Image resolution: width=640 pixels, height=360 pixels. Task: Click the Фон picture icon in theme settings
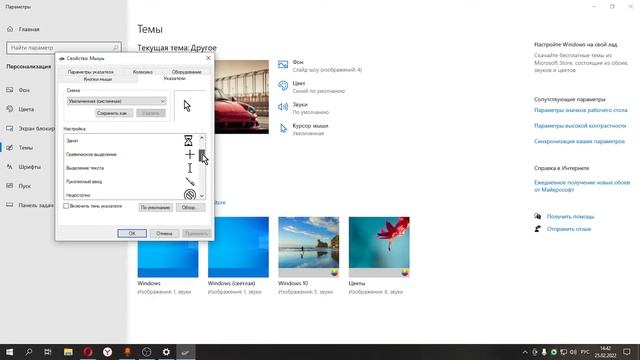click(283, 64)
